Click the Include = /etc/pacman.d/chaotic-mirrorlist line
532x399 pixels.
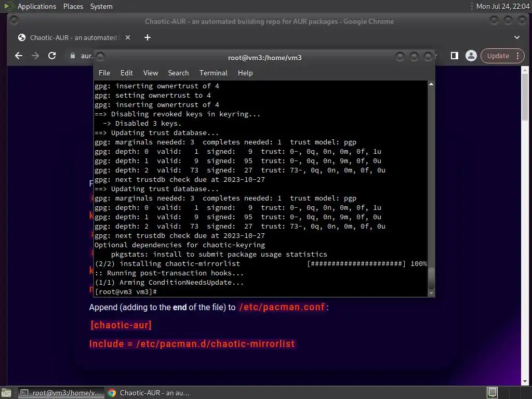tap(192, 344)
